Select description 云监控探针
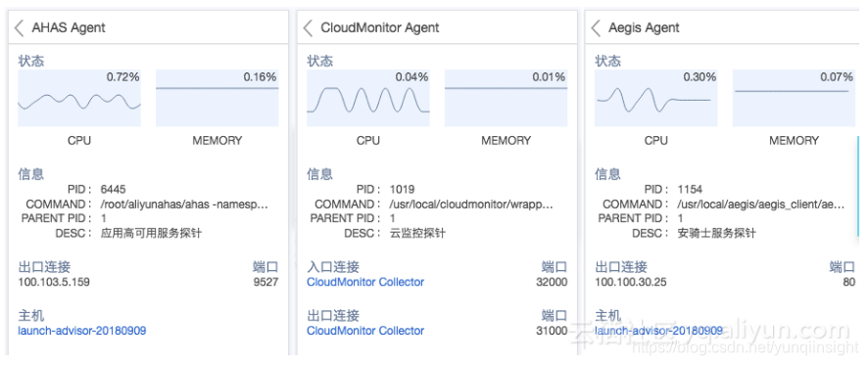 click(x=417, y=233)
